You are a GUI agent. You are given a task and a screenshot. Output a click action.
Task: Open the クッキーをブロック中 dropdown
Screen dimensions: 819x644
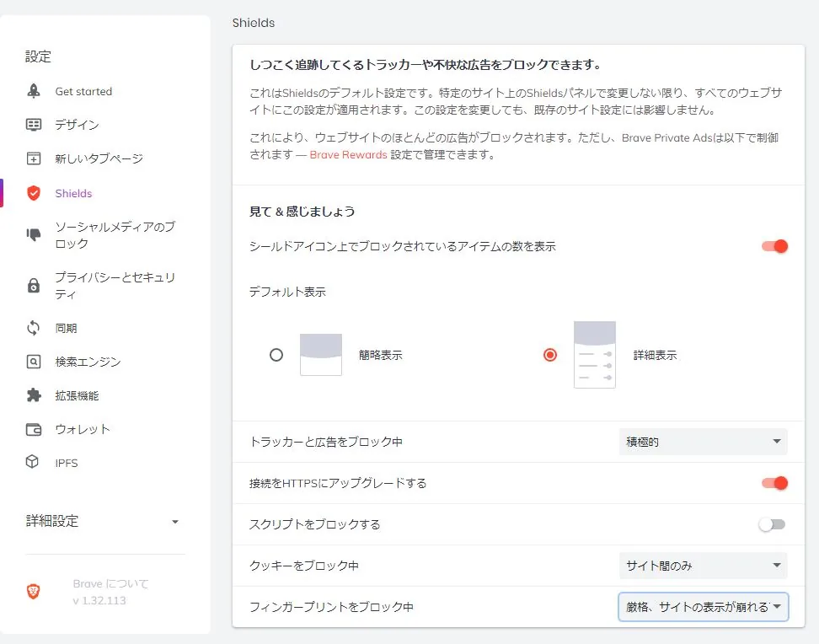tap(703, 566)
